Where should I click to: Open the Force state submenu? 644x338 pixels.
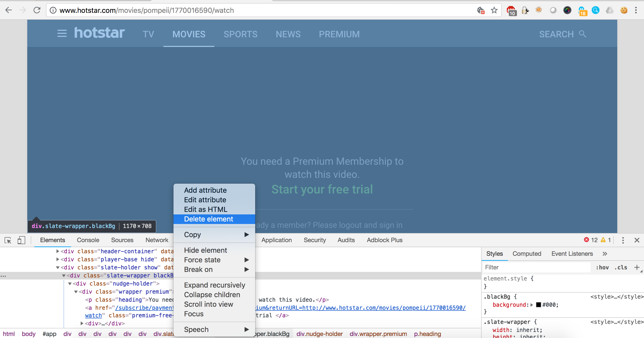214,260
